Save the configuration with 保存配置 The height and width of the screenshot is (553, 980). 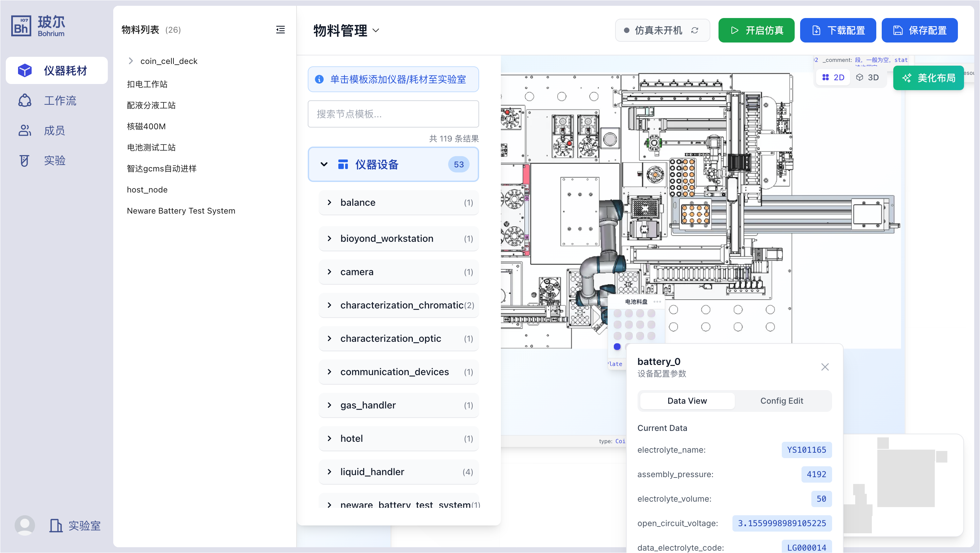click(x=919, y=30)
